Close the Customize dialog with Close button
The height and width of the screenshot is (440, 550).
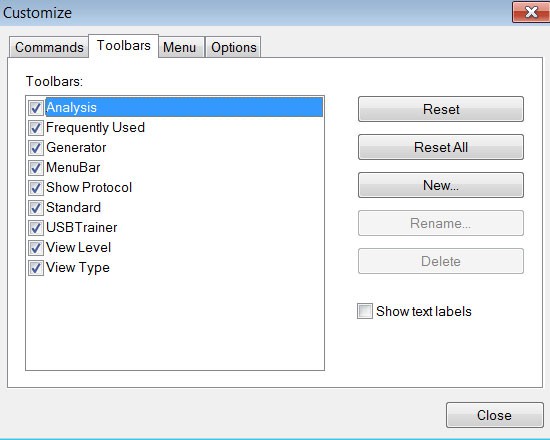[x=495, y=415]
